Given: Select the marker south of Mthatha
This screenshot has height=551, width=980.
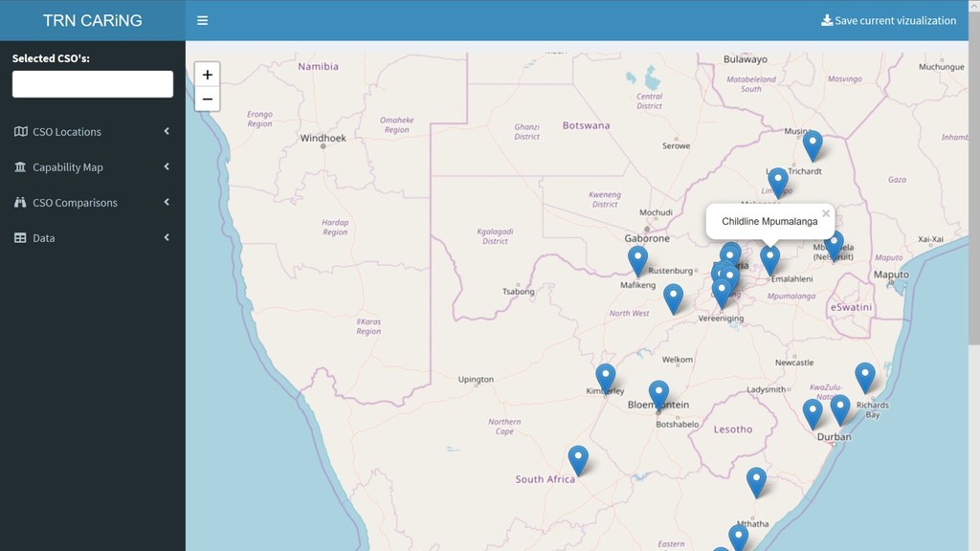Looking at the screenshot, I should point(738,538).
